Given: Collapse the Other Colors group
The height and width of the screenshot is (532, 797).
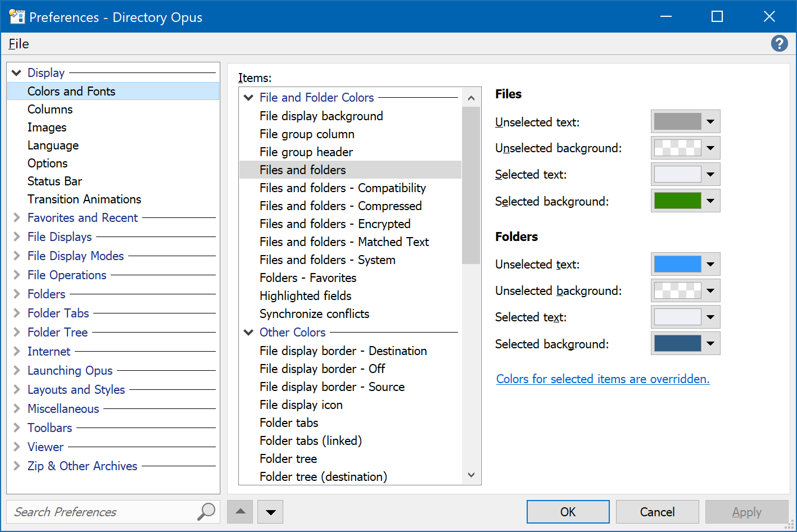Looking at the screenshot, I should (248, 333).
